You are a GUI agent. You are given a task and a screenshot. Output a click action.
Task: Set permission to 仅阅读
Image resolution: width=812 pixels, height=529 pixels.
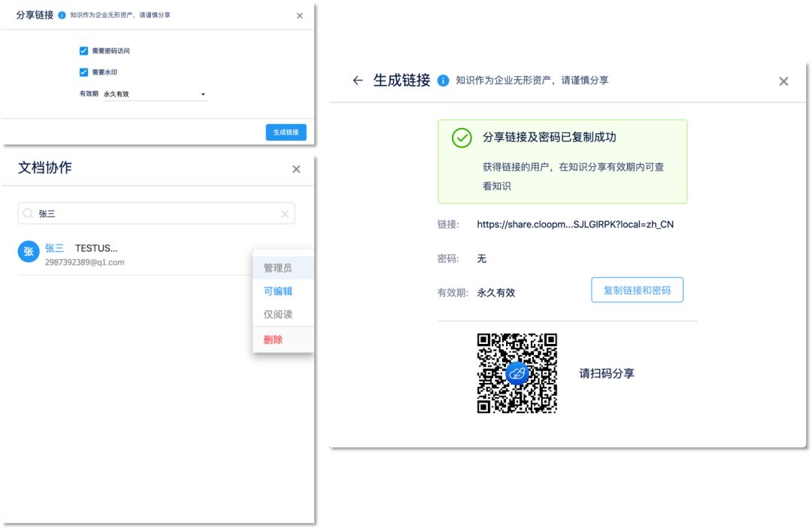pyautogui.click(x=277, y=315)
